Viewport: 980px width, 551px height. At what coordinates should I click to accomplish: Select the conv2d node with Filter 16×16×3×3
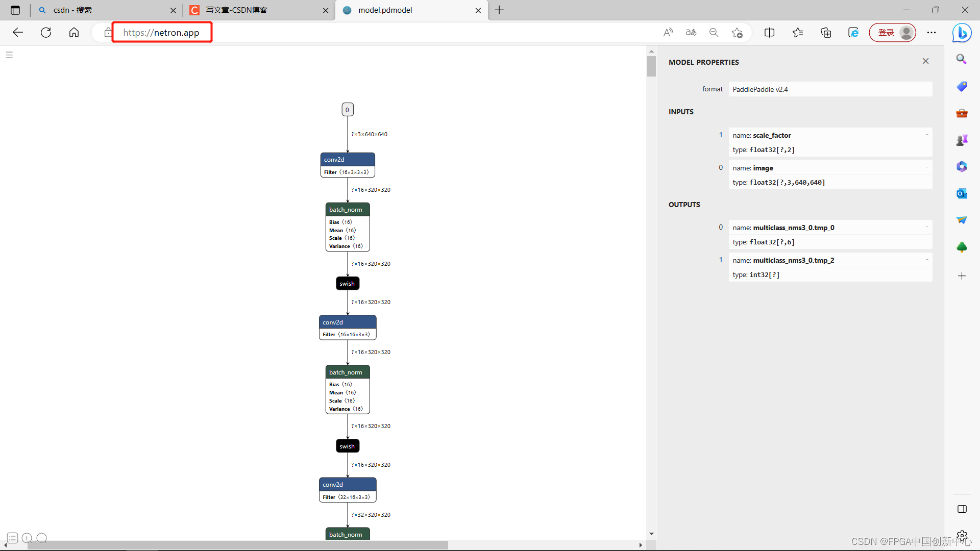[x=348, y=328]
